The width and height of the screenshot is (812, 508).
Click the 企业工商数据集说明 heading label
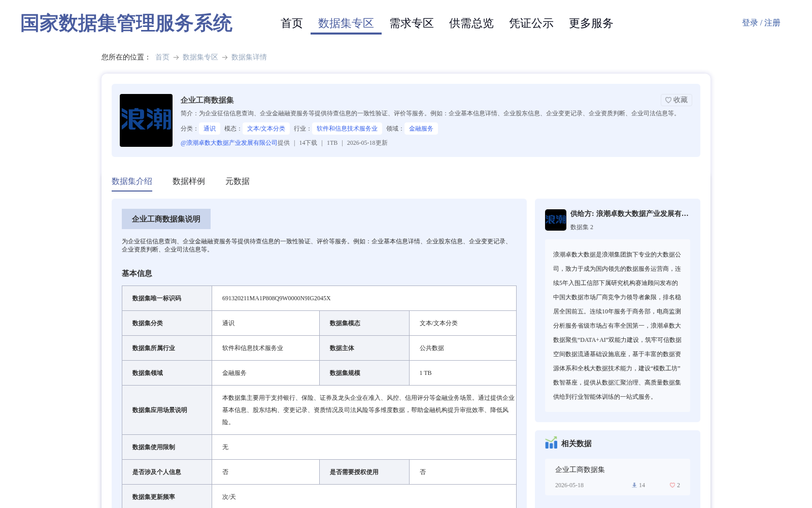click(x=166, y=219)
